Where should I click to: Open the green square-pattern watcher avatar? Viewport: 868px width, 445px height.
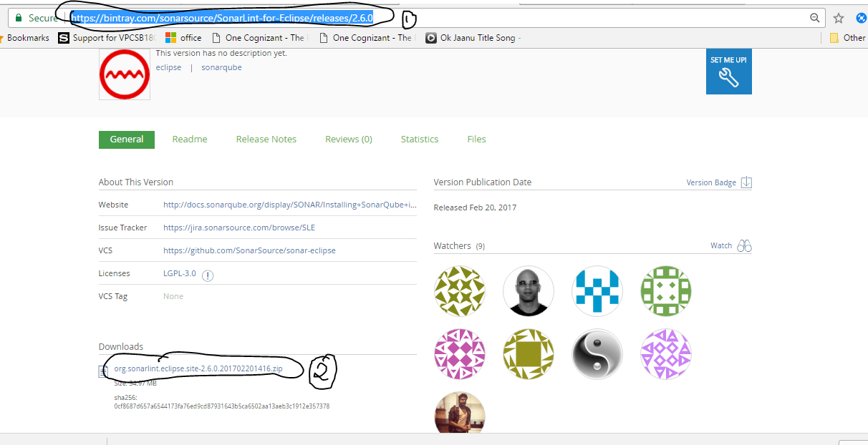coord(666,291)
